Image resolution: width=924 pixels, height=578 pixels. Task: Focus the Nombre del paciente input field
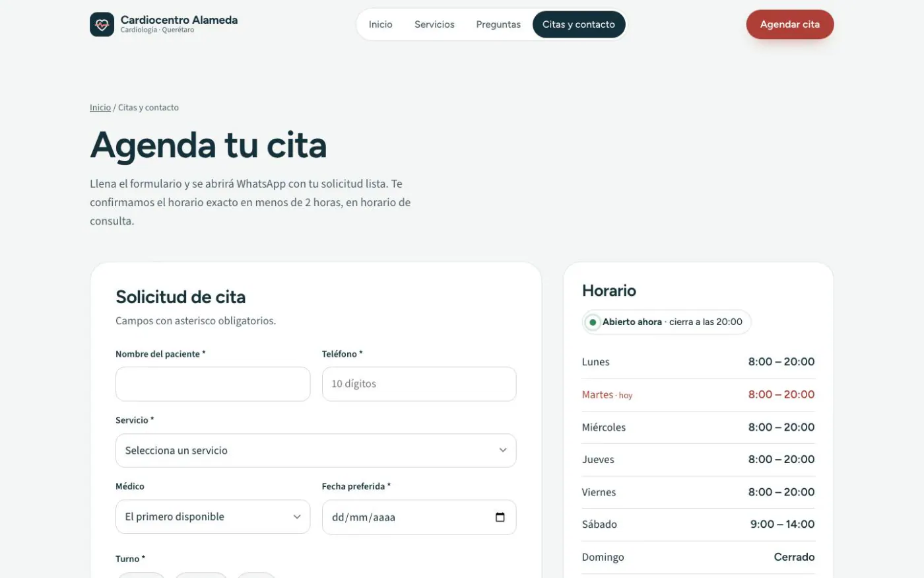(x=213, y=384)
